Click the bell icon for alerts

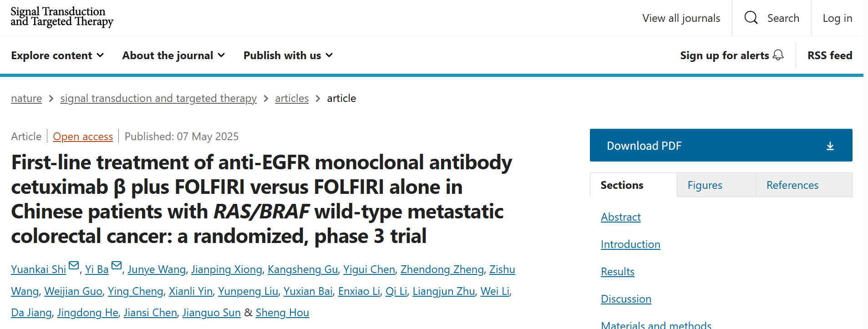pyautogui.click(x=778, y=55)
